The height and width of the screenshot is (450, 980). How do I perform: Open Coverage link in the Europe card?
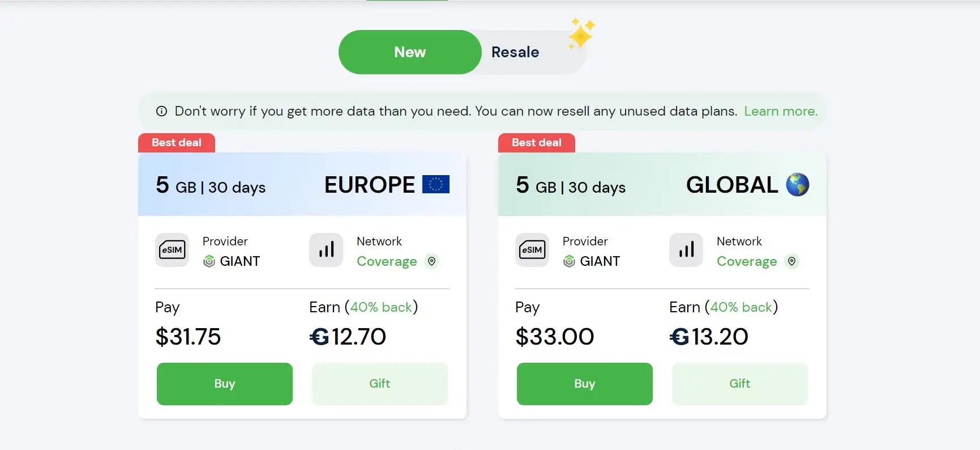[x=387, y=261]
